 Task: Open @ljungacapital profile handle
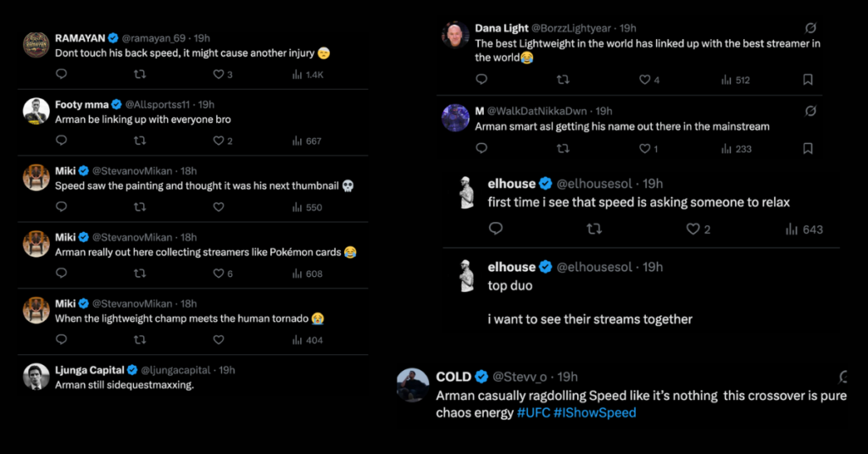coord(178,370)
